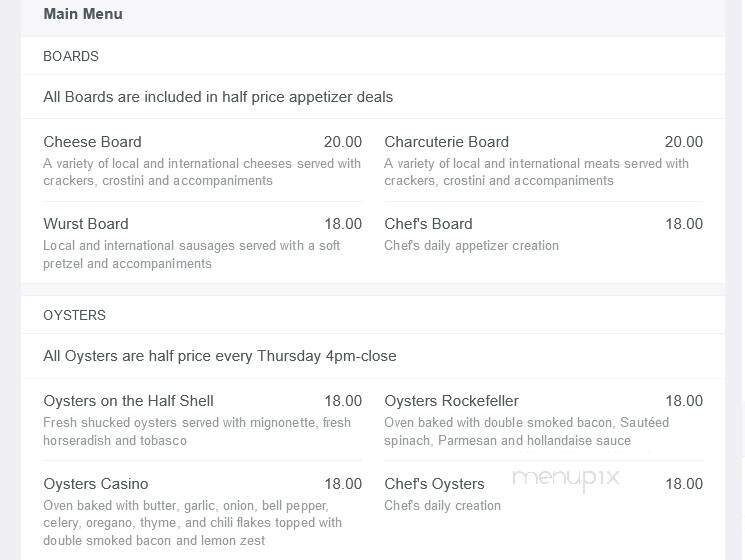Click the Cheese Board 20.00 price
Screen dimensions: 745x560
pos(342,142)
